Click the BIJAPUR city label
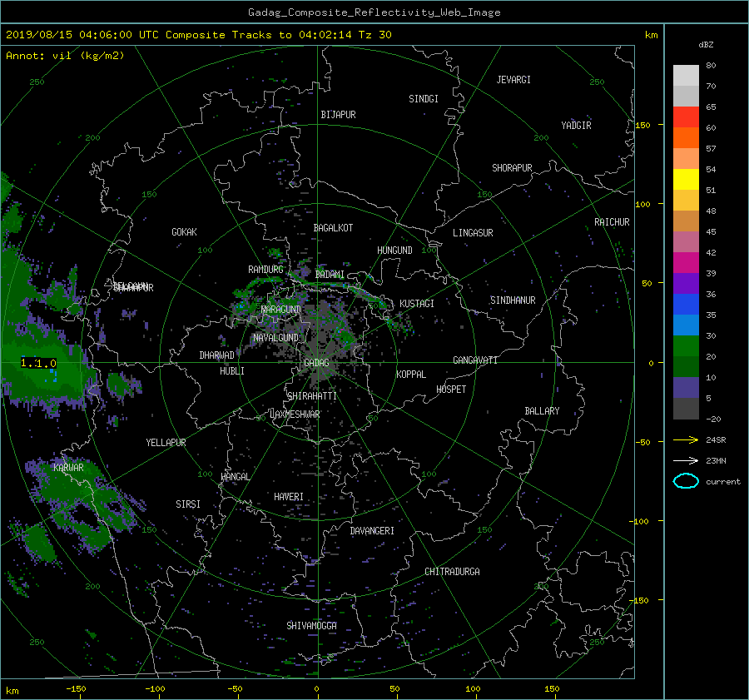Screen dimensions: 749x700 tap(338, 115)
